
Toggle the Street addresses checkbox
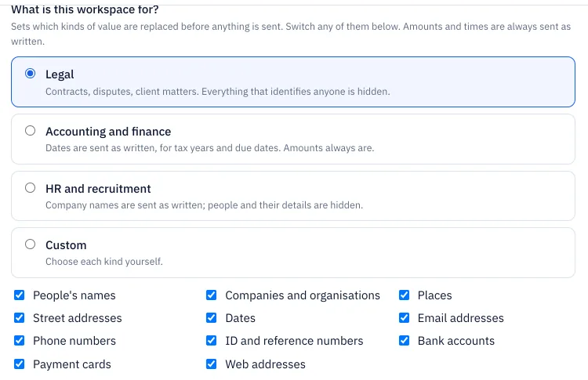pyautogui.click(x=19, y=318)
